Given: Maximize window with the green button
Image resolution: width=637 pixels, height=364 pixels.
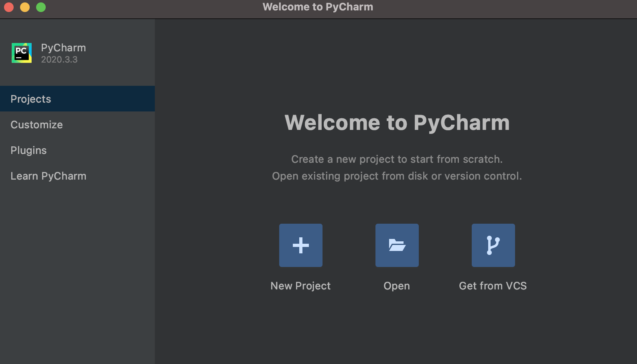Looking at the screenshot, I should pyautogui.click(x=41, y=7).
